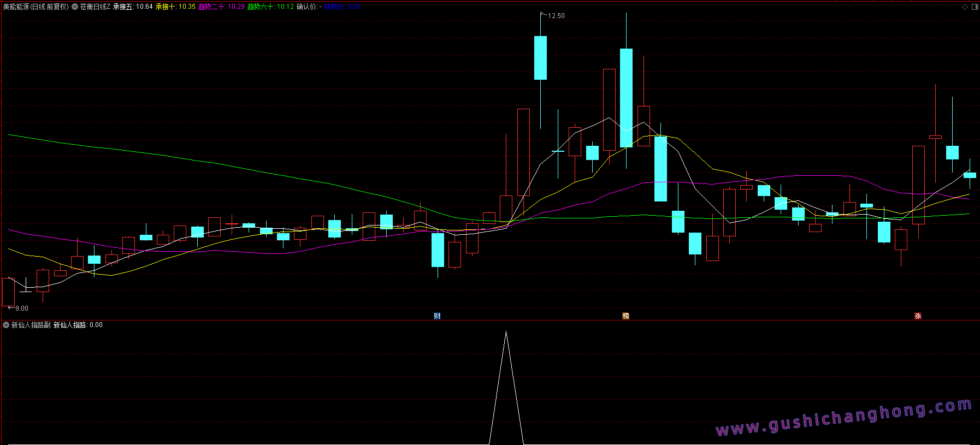Click the tallest cyan candlestick near 12.50
This screenshot has height=445, width=980.
pyautogui.click(x=626, y=98)
